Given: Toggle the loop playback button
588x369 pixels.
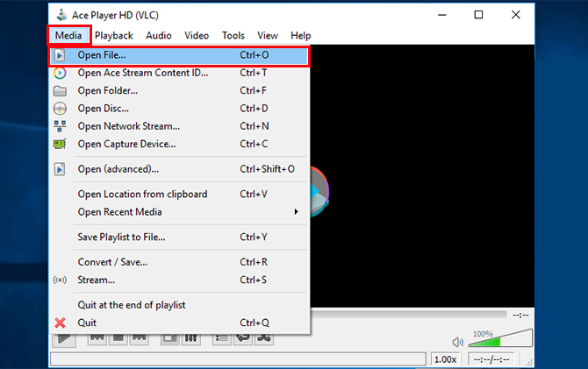Looking at the screenshot, I should (x=243, y=337).
